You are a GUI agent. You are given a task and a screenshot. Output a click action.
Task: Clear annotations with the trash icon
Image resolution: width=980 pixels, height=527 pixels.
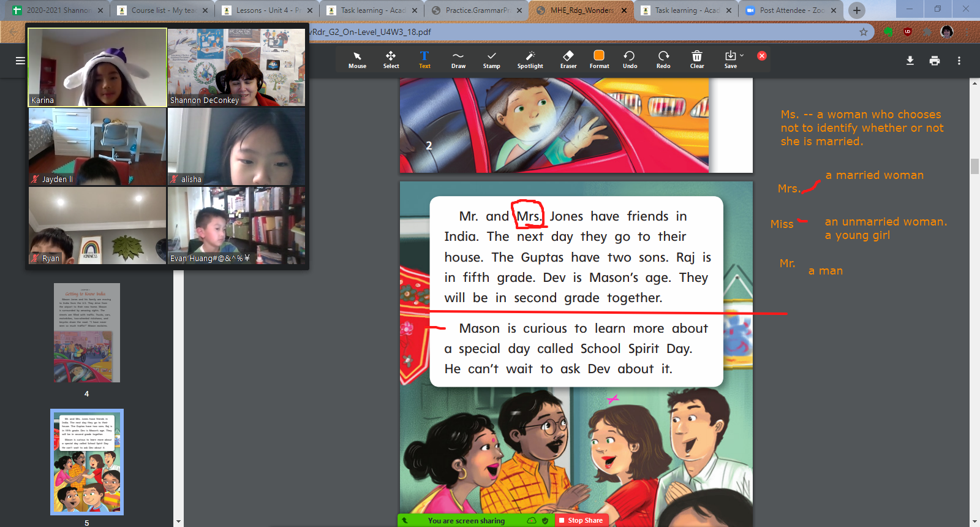(697, 59)
